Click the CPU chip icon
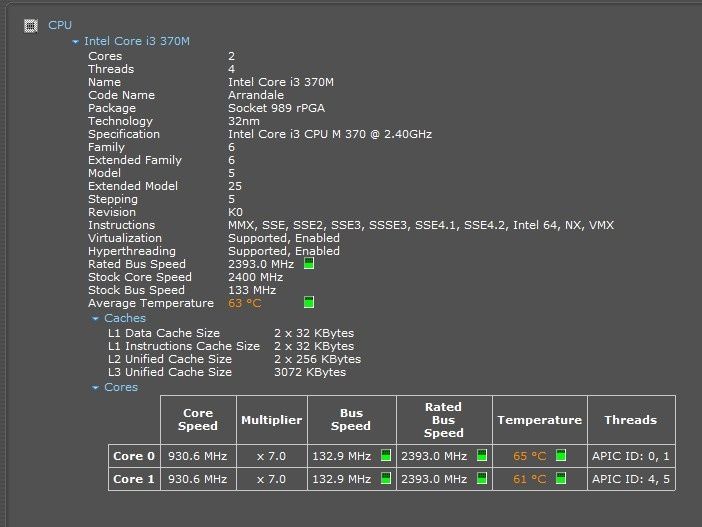 pos(31,26)
